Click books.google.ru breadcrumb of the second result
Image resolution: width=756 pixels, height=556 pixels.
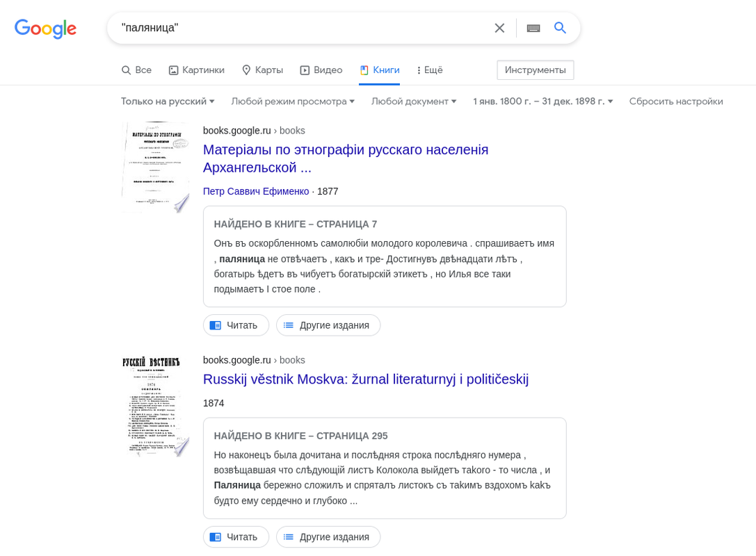click(254, 360)
